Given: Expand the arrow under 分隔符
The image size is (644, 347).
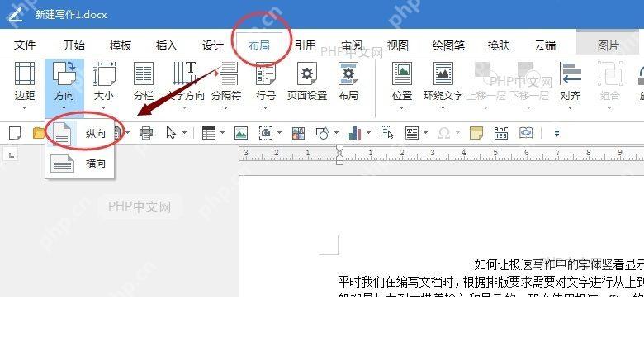Looking at the screenshot, I should click(x=225, y=107).
